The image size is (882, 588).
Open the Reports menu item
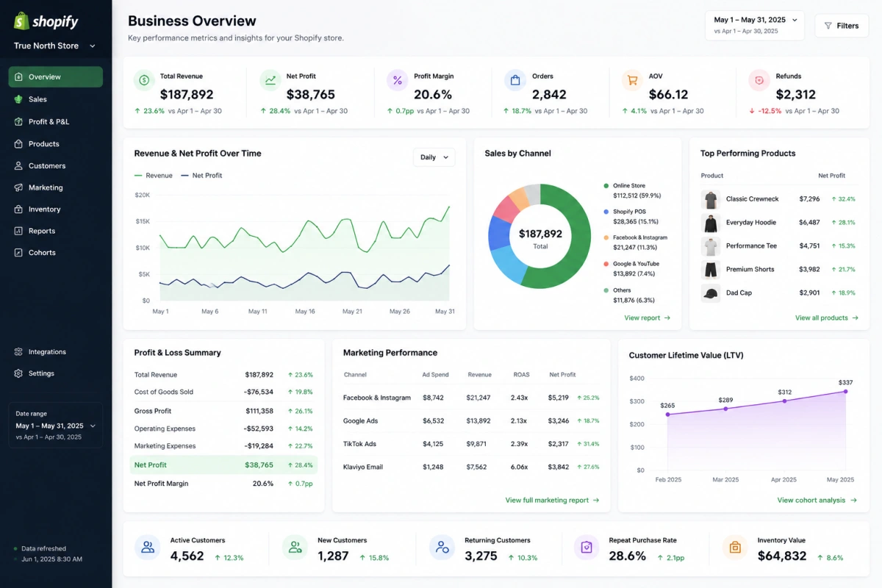pyautogui.click(x=56, y=231)
